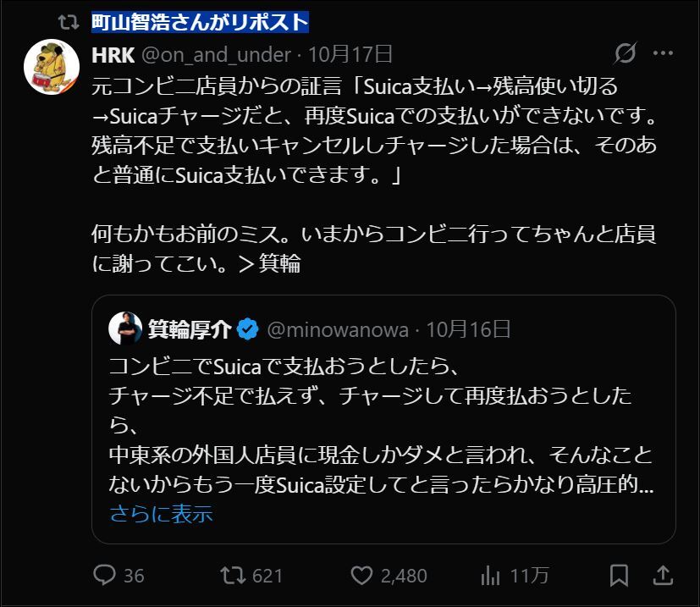Click the reply comment icon

click(104, 576)
